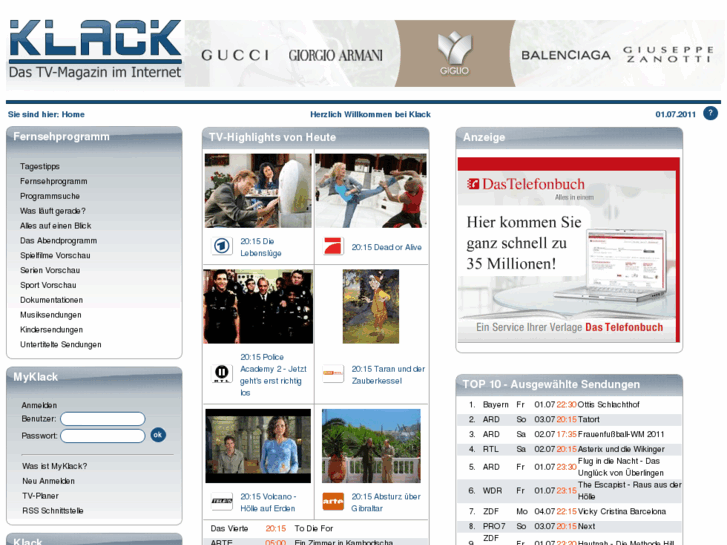Image resolution: width=727 pixels, height=545 pixels.
Task: Focus the Benutzer input field
Action: click(102, 419)
